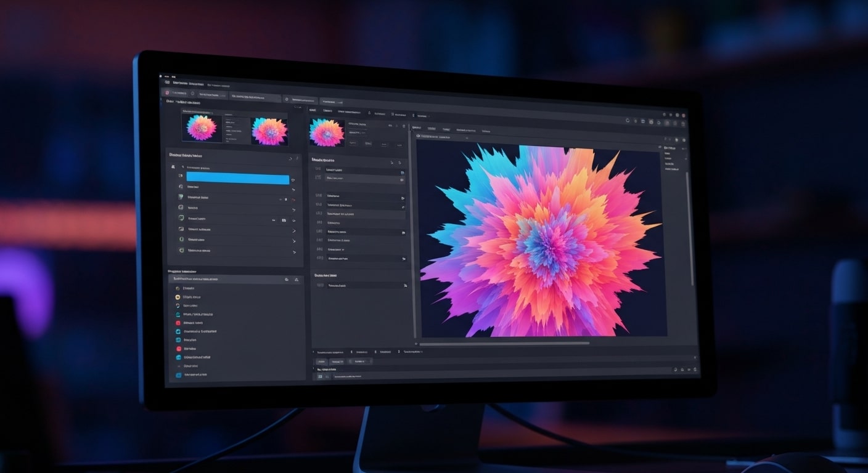The image size is (868, 473).
Task: Select the second tab in the canvas header row
Action: click(431, 128)
